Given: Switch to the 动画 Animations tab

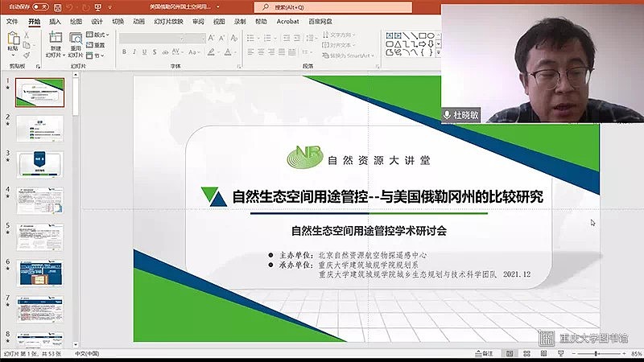Looking at the screenshot, I should click(x=138, y=22).
